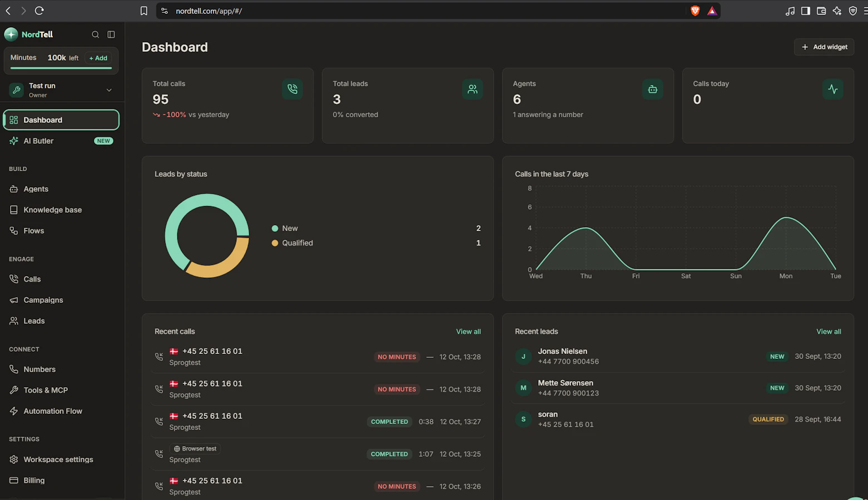This screenshot has height=500, width=868.
Task: Open Leads in the sidebar
Action: [61, 321]
